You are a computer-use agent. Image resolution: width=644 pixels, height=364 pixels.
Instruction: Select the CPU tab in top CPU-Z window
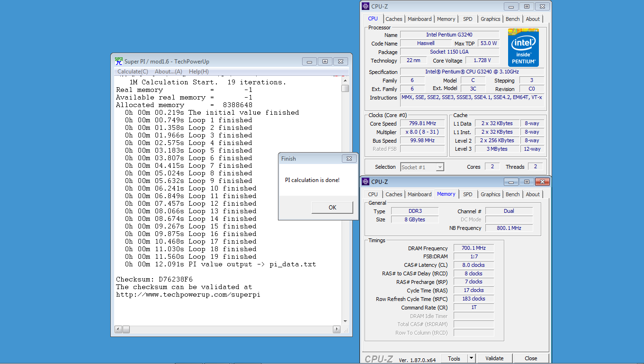[373, 19]
